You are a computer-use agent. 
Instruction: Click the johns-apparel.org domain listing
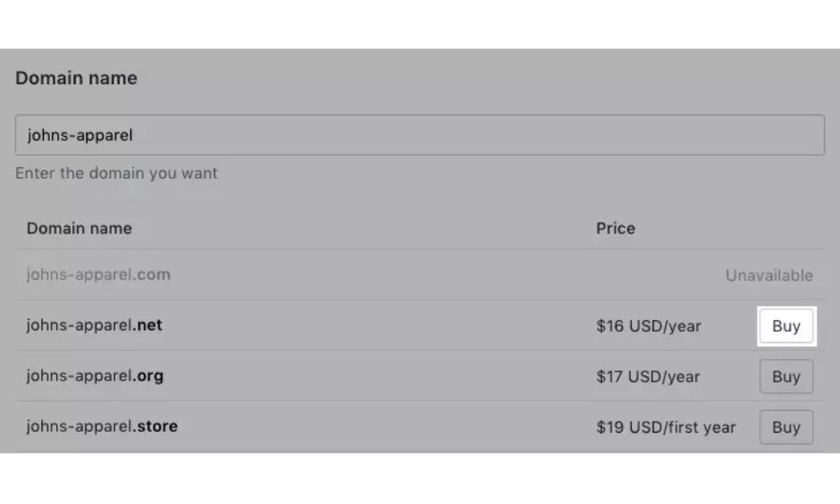(x=94, y=376)
